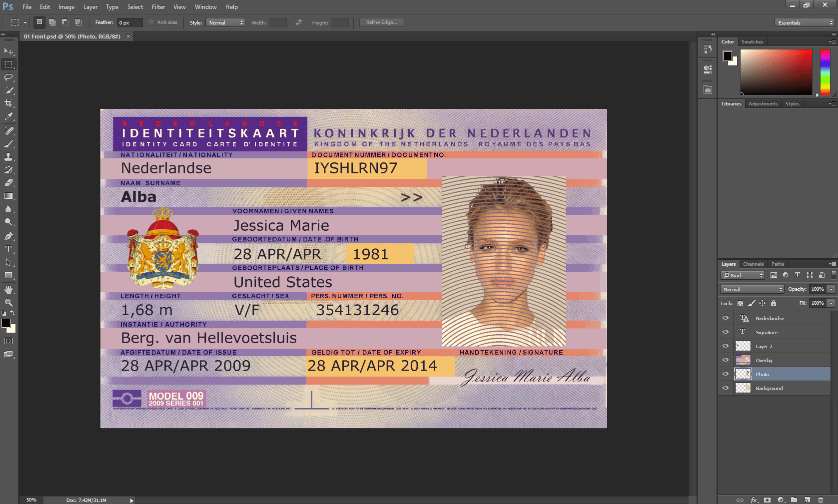Open the Opacity slider arrow
This screenshot has width=838, height=504.
click(x=831, y=289)
